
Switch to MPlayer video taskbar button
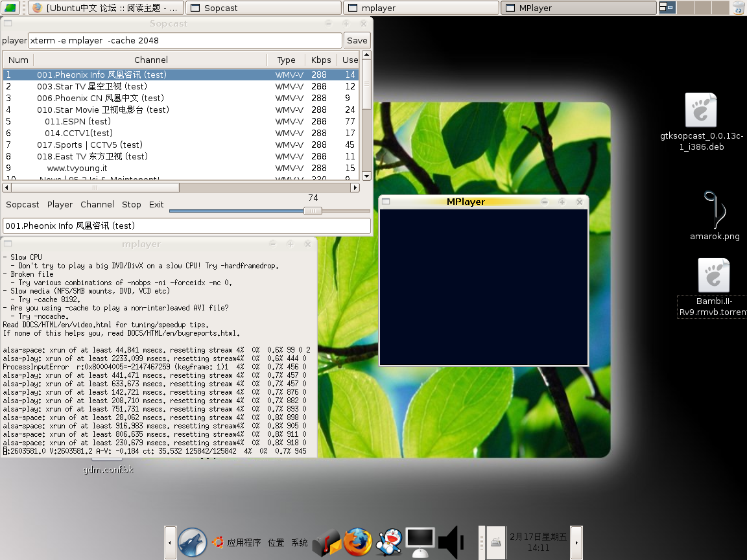578,8
